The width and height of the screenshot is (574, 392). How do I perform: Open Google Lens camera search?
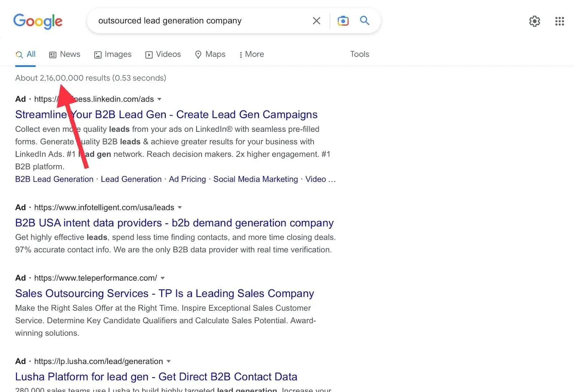pos(343,21)
